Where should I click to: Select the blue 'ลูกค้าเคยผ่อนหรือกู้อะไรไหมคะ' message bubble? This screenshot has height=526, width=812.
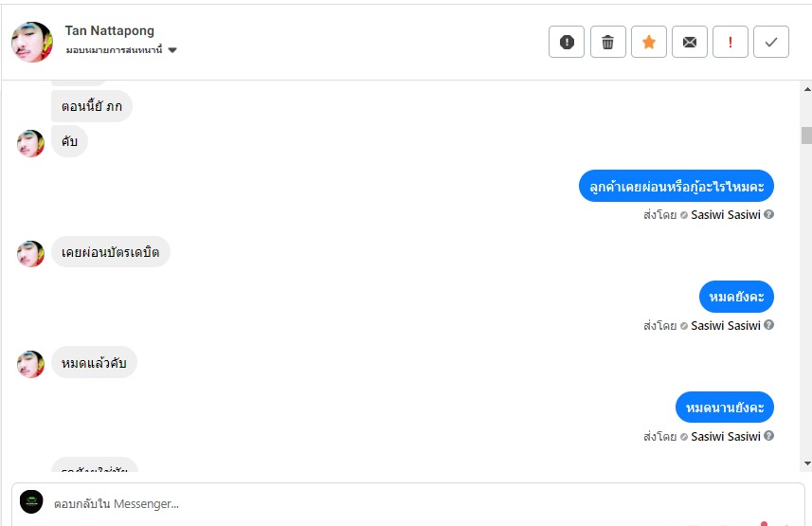tap(677, 187)
